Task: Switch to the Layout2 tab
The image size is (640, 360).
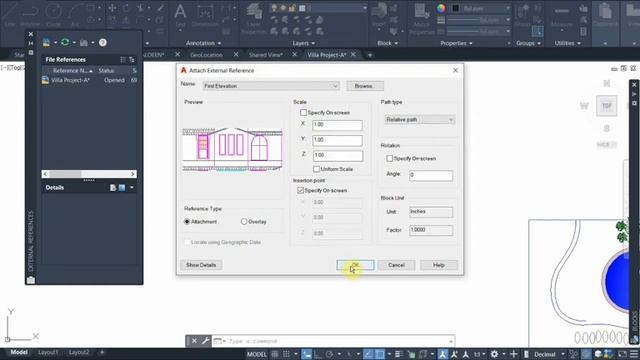Action: (79, 352)
